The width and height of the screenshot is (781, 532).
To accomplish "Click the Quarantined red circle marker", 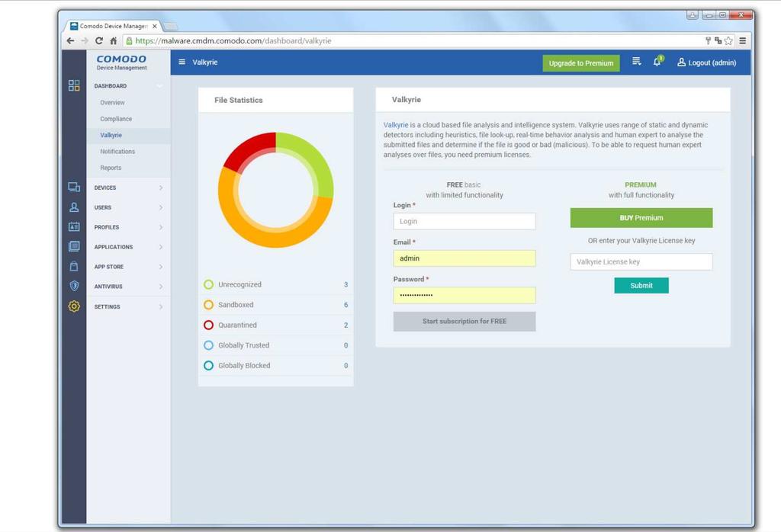I will (209, 325).
